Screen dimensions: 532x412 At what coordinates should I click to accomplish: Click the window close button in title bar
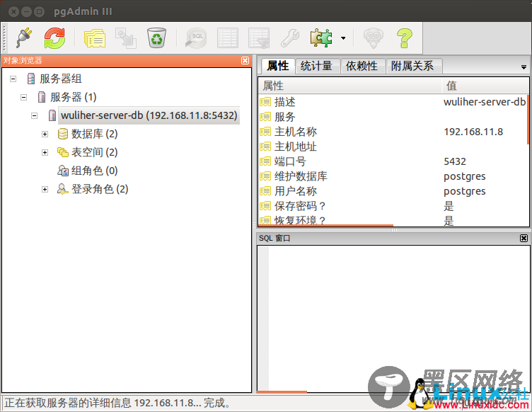pos(13,12)
